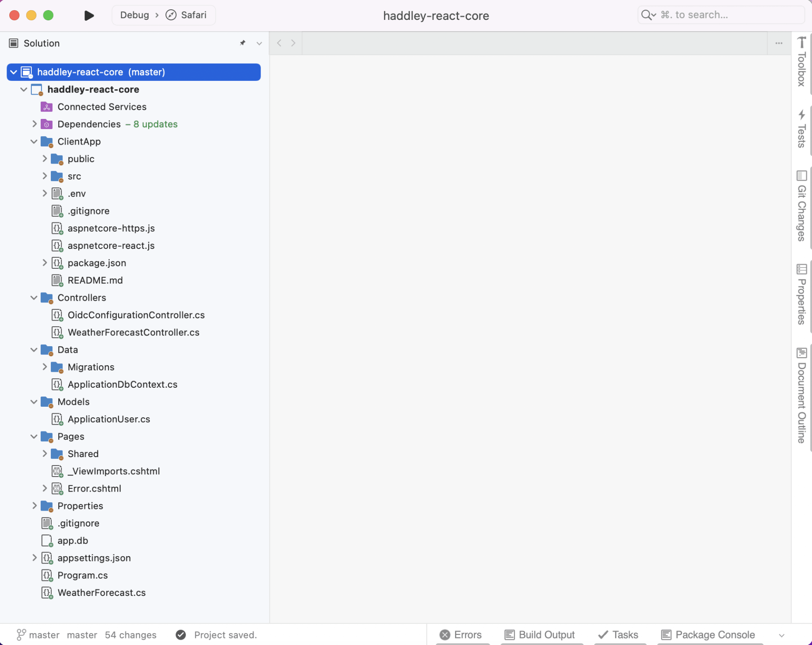Select the root-level .gitignore file icon

[x=47, y=523]
